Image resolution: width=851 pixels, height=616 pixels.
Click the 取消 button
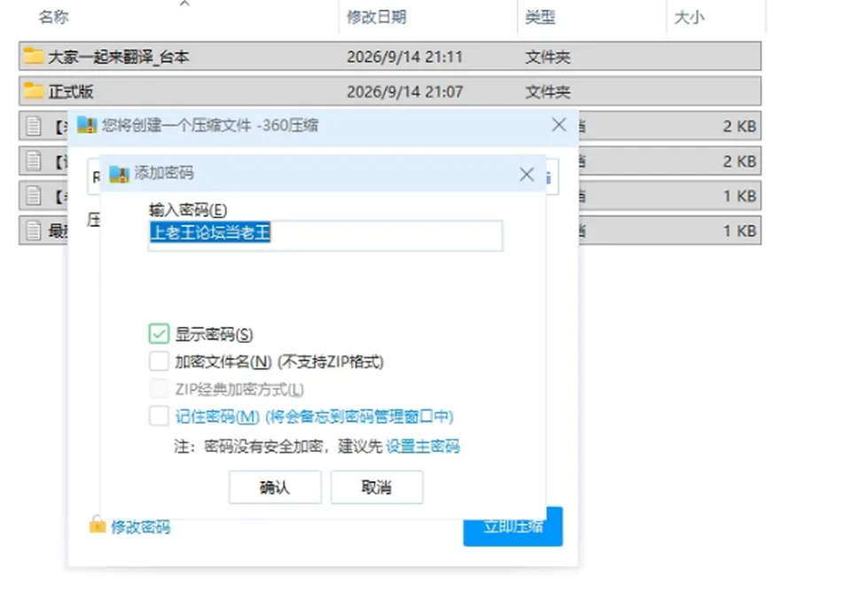coord(377,487)
